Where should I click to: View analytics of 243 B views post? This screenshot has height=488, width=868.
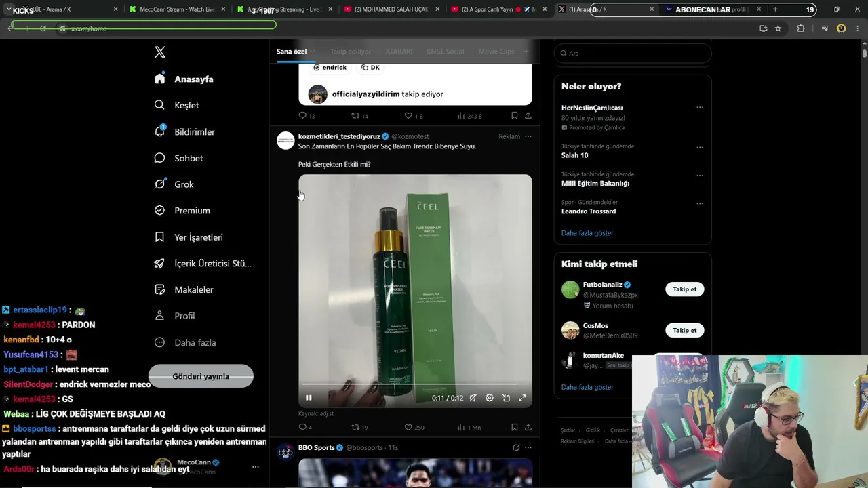(x=469, y=116)
